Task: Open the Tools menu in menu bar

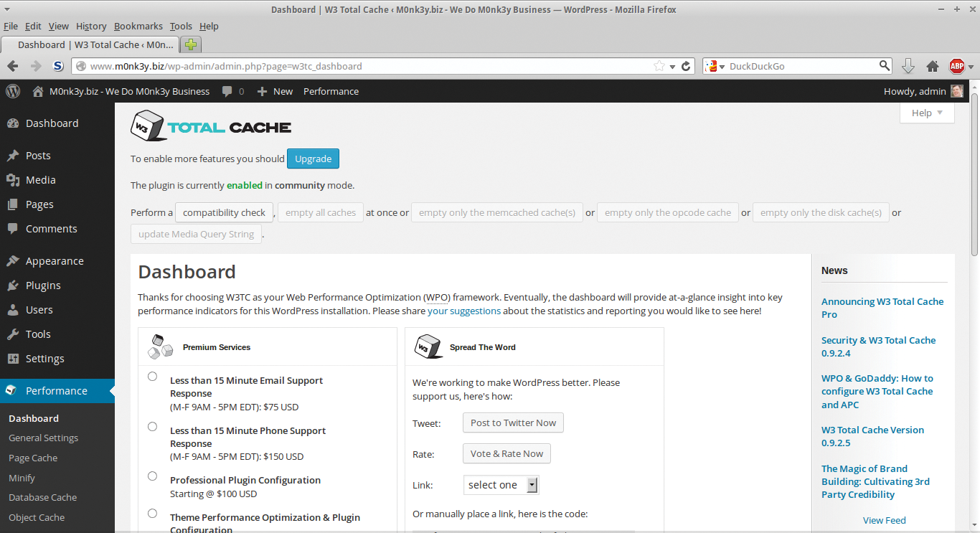Action: pyautogui.click(x=181, y=26)
